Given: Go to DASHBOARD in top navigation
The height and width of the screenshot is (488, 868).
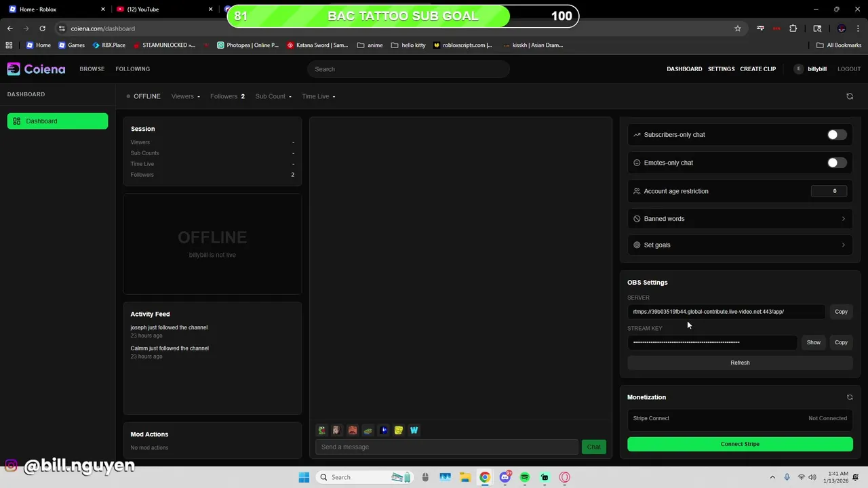Looking at the screenshot, I should coord(684,69).
